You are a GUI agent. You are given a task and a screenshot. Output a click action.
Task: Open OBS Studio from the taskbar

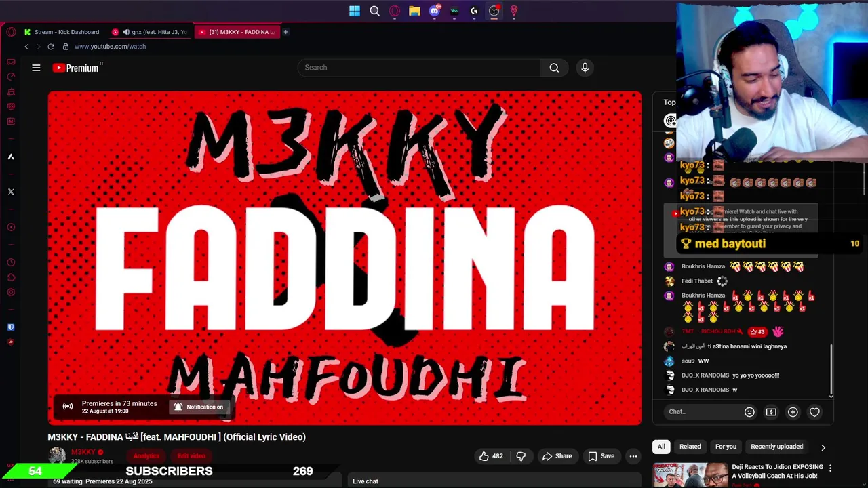(494, 11)
